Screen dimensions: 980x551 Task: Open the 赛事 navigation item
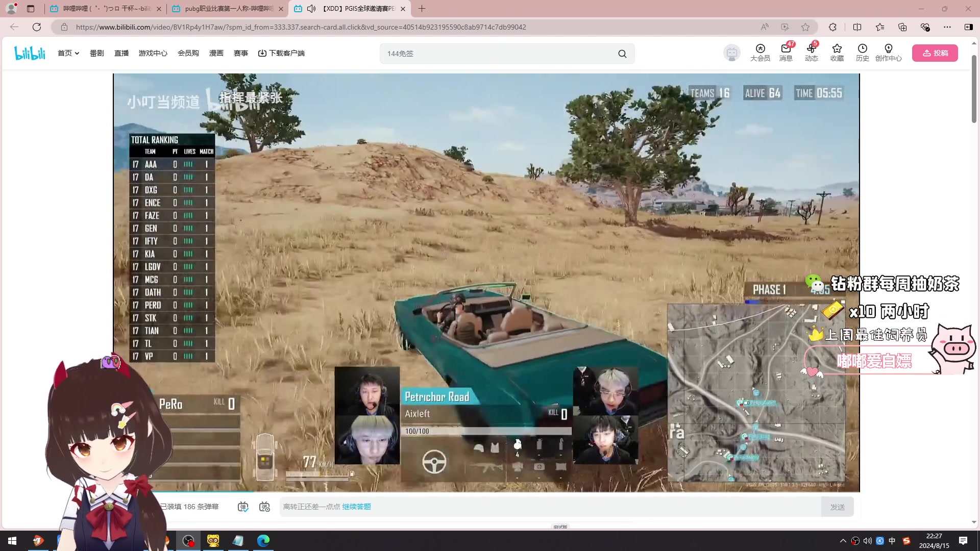(241, 53)
